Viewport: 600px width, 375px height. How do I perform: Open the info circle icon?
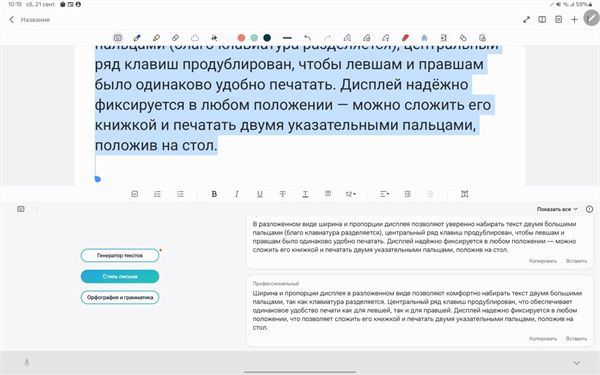pos(589,209)
